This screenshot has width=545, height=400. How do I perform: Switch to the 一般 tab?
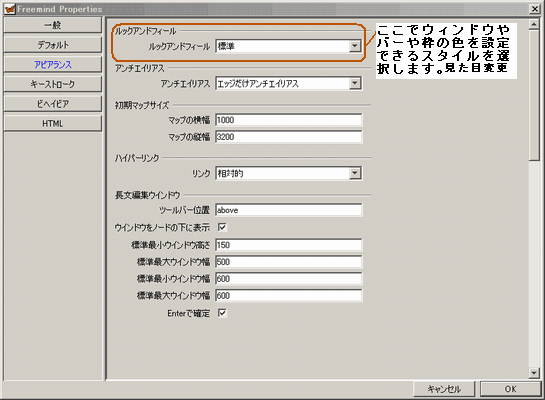pyautogui.click(x=52, y=25)
